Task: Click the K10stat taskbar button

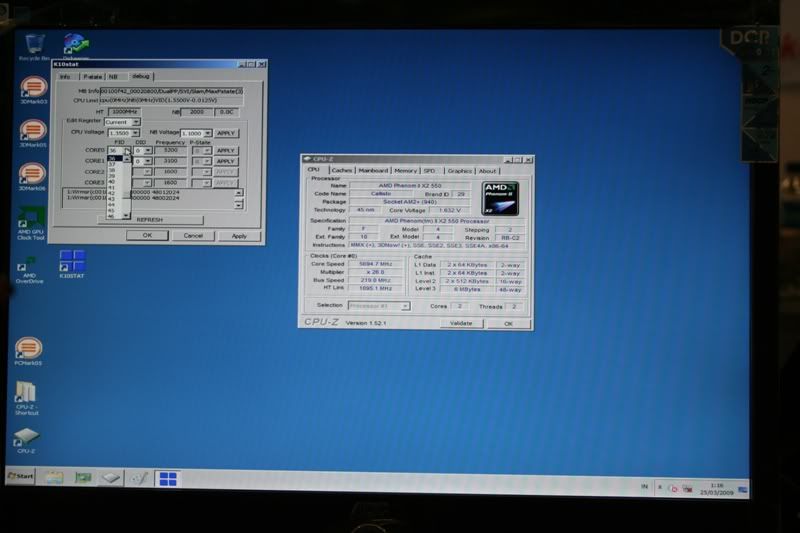Action: tap(167, 478)
